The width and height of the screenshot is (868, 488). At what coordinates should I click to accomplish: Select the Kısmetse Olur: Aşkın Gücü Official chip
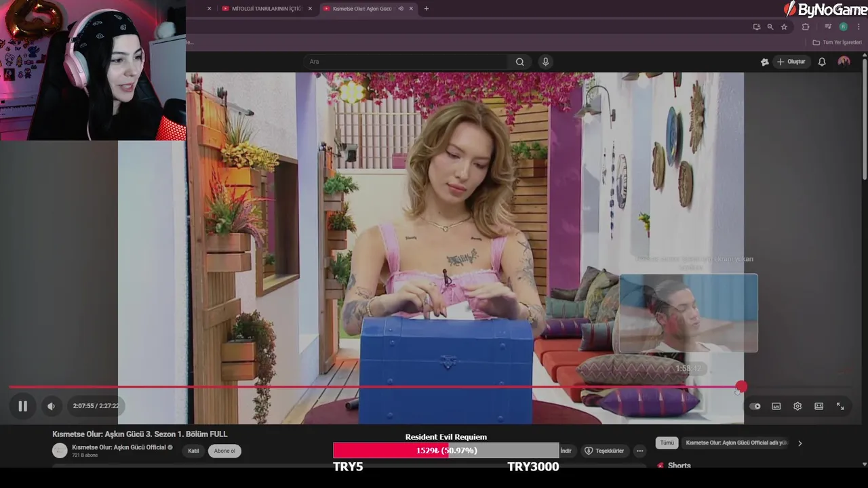click(736, 443)
